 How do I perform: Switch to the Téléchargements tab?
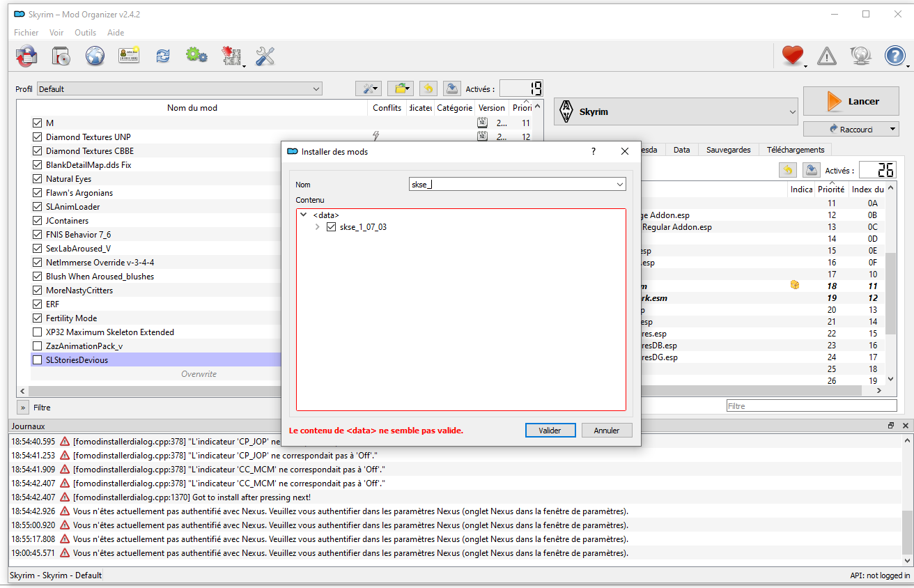pos(796,150)
